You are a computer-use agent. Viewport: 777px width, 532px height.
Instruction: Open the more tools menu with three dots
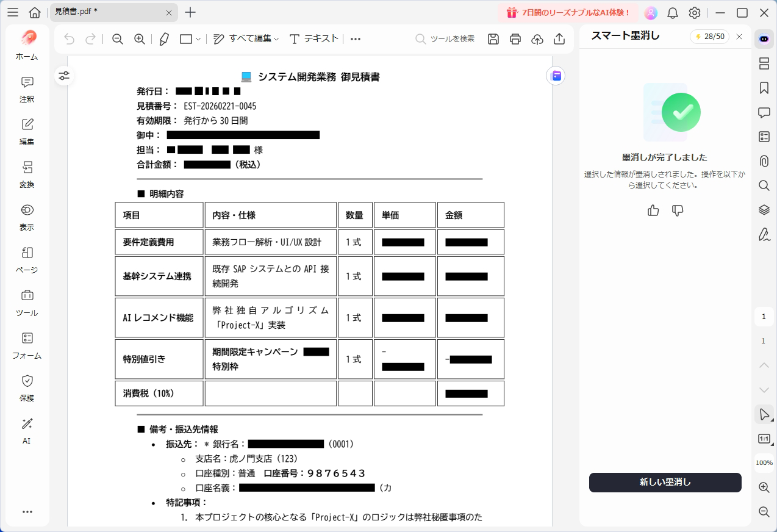pos(355,38)
